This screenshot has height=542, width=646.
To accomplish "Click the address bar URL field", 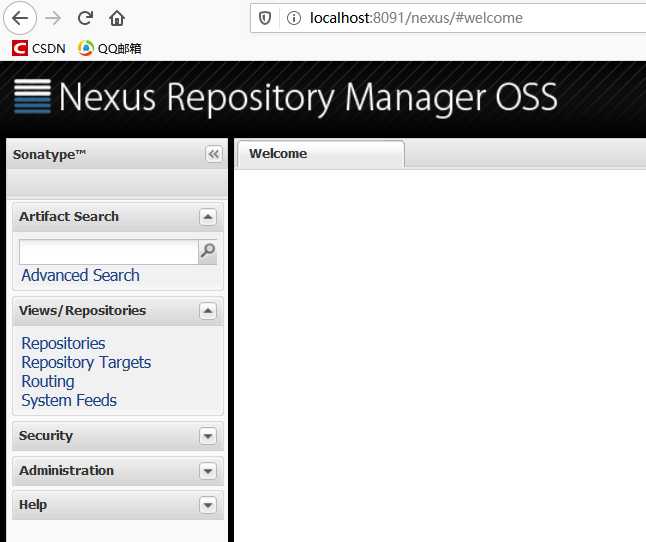I will [x=448, y=18].
